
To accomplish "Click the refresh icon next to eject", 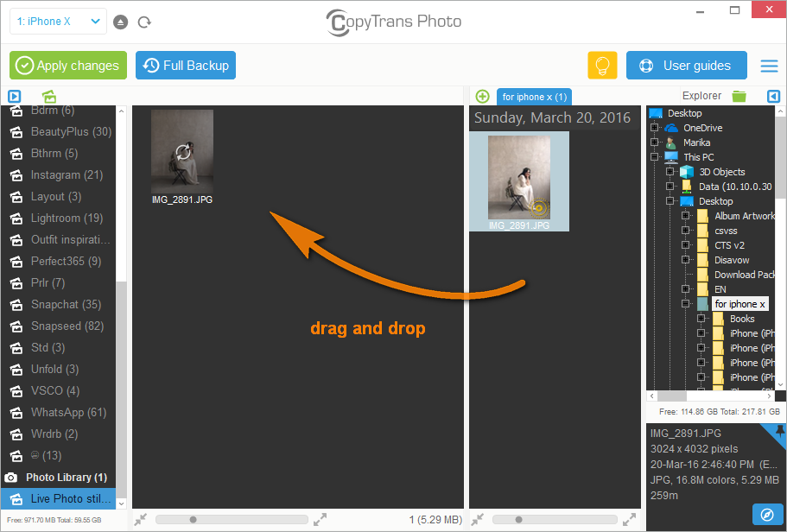I will point(144,22).
